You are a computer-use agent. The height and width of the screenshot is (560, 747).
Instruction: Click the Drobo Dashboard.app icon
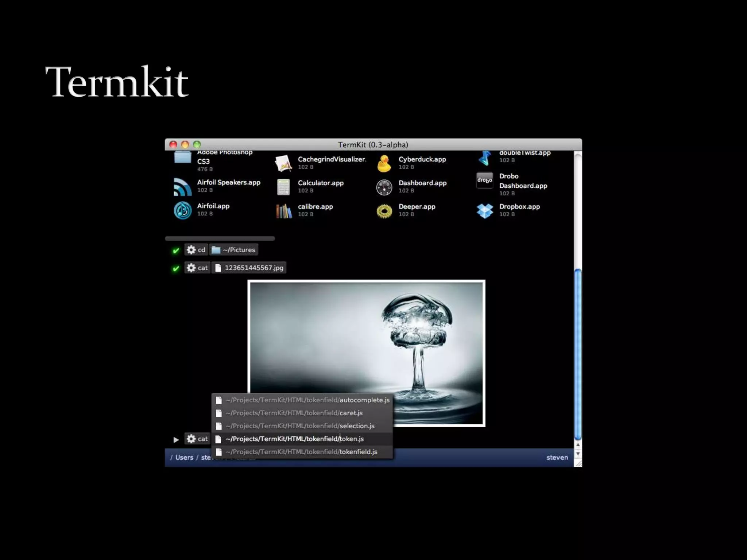click(484, 180)
